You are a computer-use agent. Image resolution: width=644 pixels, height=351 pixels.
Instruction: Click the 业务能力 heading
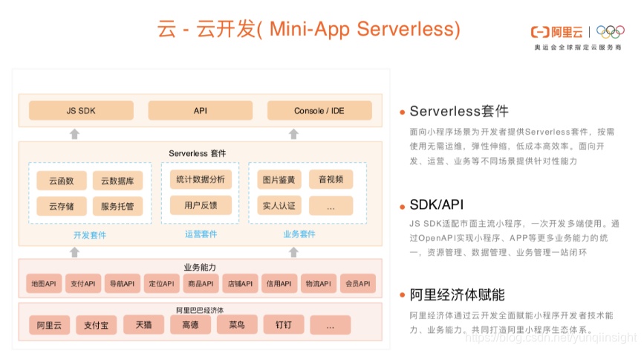click(x=200, y=267)
